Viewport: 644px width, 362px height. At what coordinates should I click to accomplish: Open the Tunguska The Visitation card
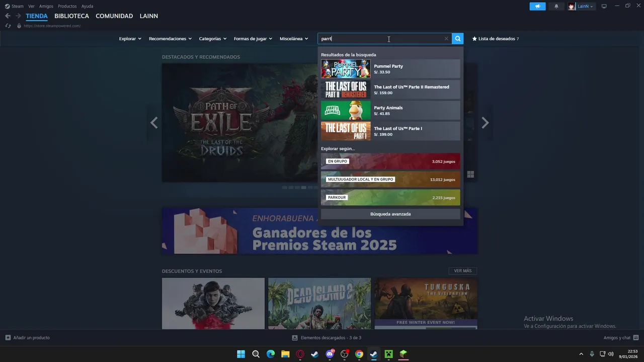point(426,304)
